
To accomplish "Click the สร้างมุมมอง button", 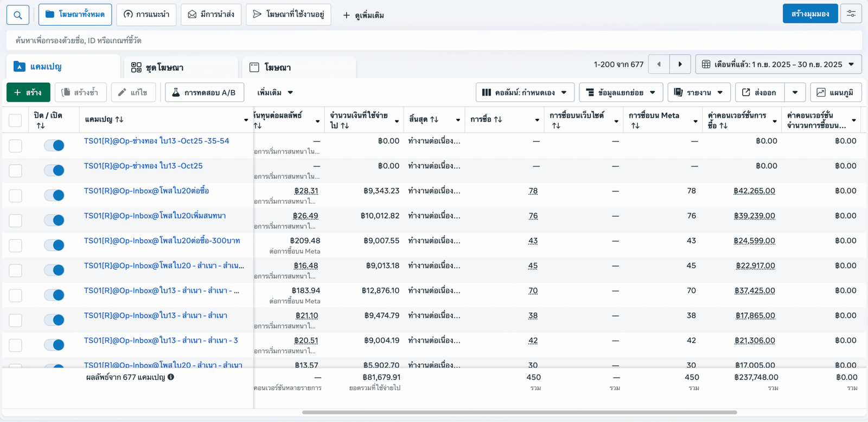I will click(810, 14).
